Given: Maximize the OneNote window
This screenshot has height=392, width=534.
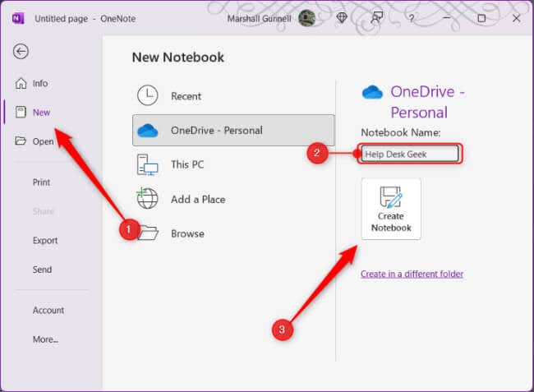Looking at the screenshot, I should click(481, 18).
